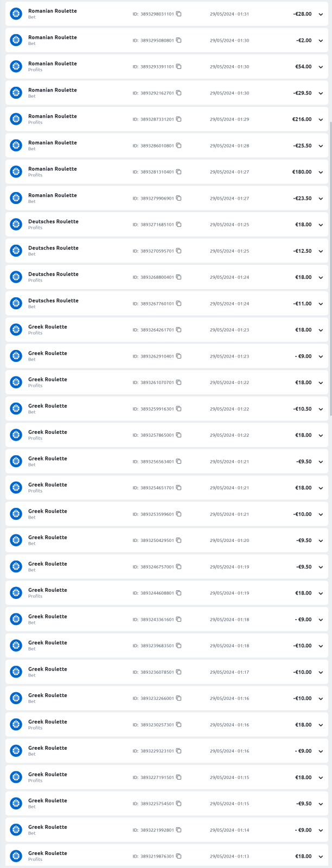The width and height of the screenshot is (332, 868).
Task: Expand the -€28.00 Romanian Roulette bet row
Action: tap(321, 15)
